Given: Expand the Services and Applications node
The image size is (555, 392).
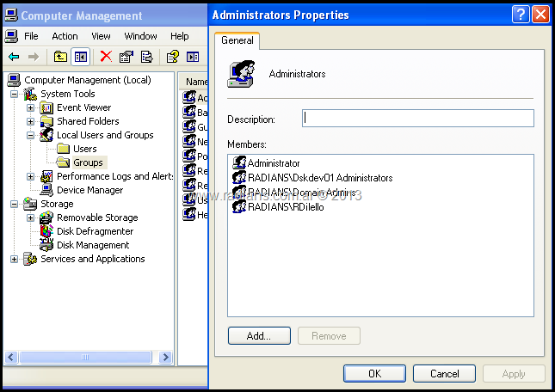Looking at the screenshot, I should [x=14, y=259].
